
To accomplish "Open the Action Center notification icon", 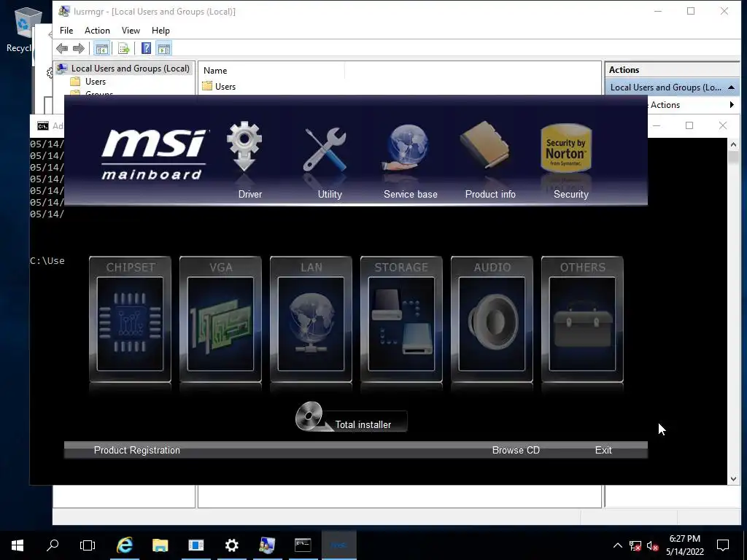I will tap(723, 545).
